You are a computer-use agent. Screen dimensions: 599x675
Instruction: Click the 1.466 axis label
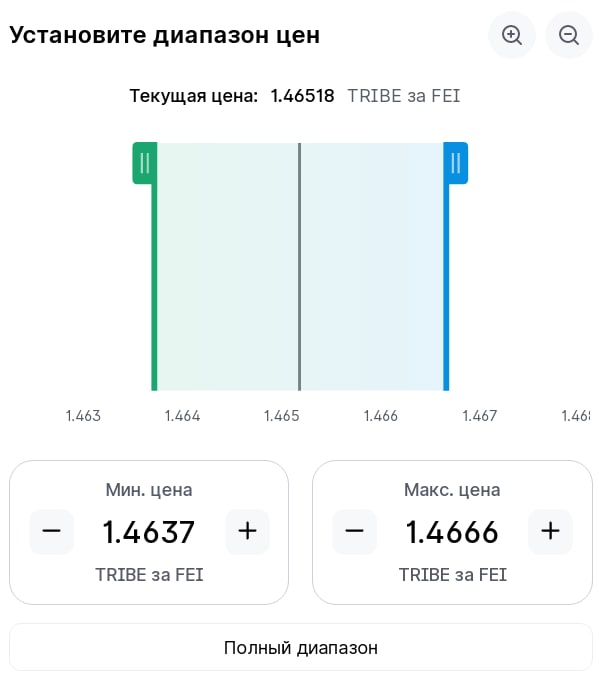[x=381, y=416]
